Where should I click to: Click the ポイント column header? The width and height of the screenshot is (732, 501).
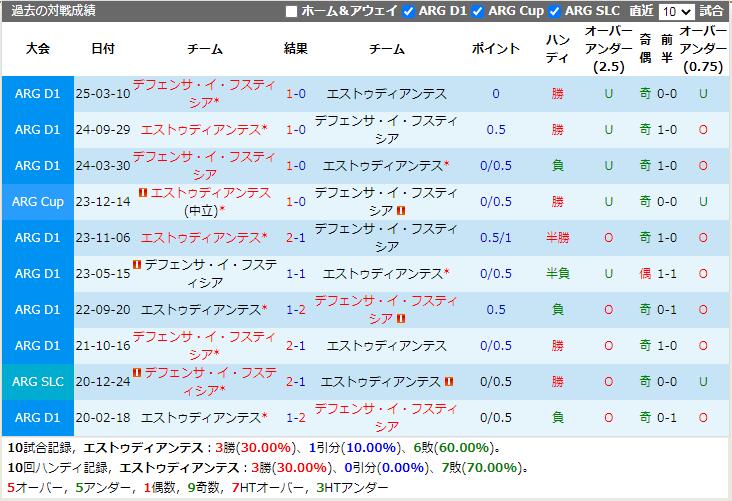496,49
